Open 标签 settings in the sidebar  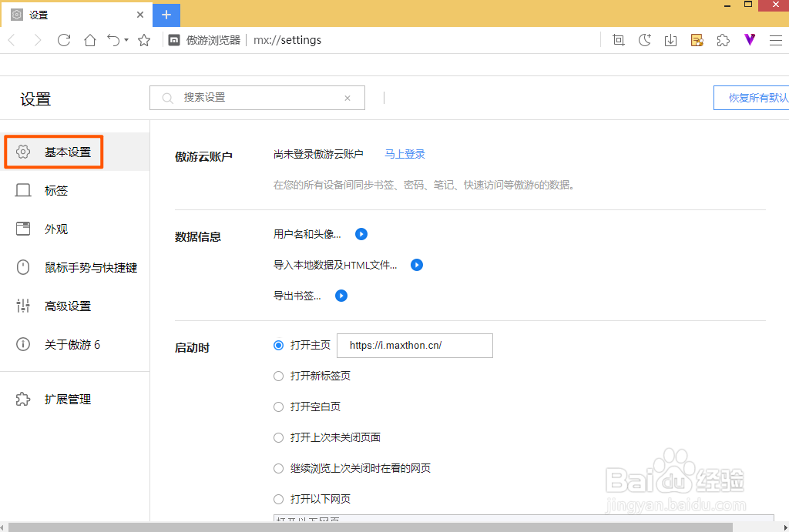click(x=75, y=191)
